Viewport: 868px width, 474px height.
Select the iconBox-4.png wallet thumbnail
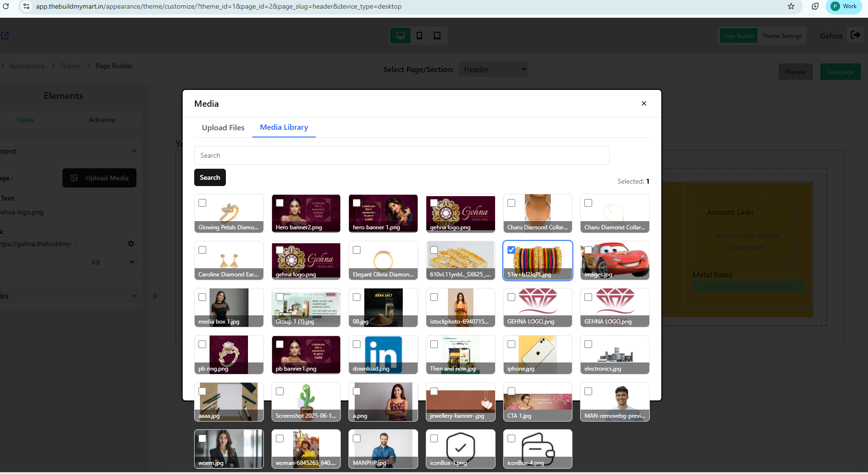[x=538, y=449]
